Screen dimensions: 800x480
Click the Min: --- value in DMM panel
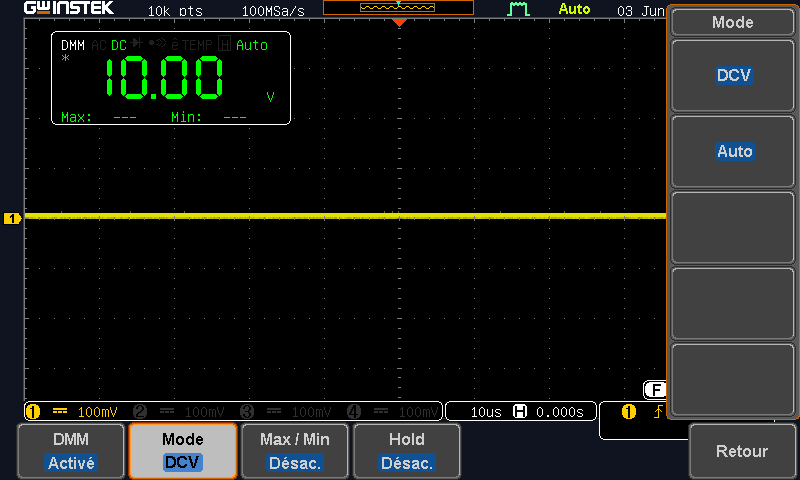tap(209, 117)
